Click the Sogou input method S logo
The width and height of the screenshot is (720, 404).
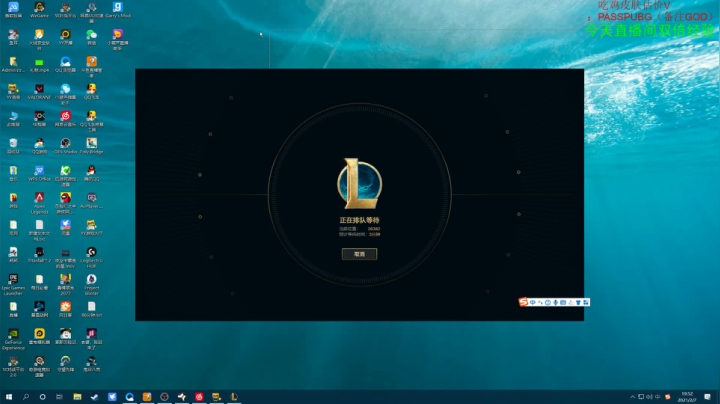coord(523,302)
